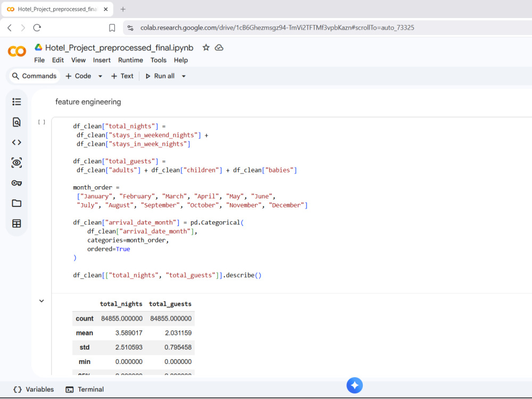Click the total_guests column header
Image resolution: width=532 pixels, height=399 pixels.
click(x=170, y=304)
